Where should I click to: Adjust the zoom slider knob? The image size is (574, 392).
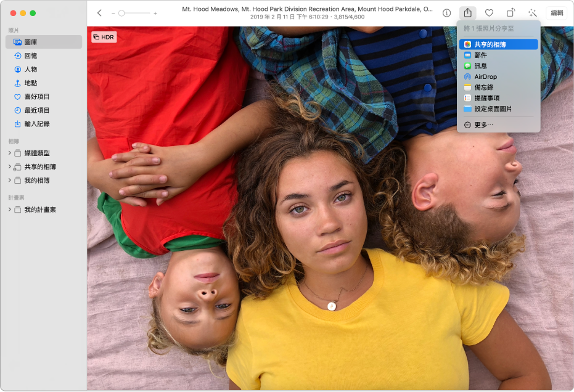tap(121, 13)
